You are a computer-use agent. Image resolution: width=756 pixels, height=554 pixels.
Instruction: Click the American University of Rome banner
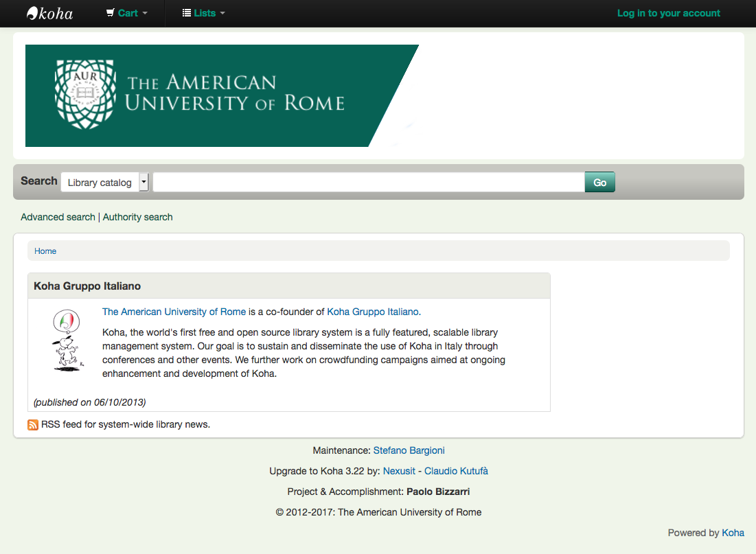(222, 95)
